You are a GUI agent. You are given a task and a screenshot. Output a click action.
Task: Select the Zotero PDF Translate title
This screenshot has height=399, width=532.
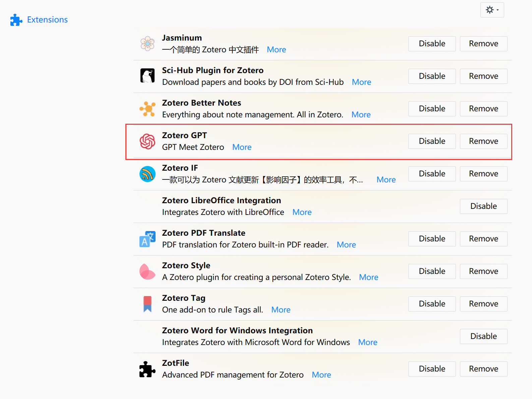tap(204, 233)
